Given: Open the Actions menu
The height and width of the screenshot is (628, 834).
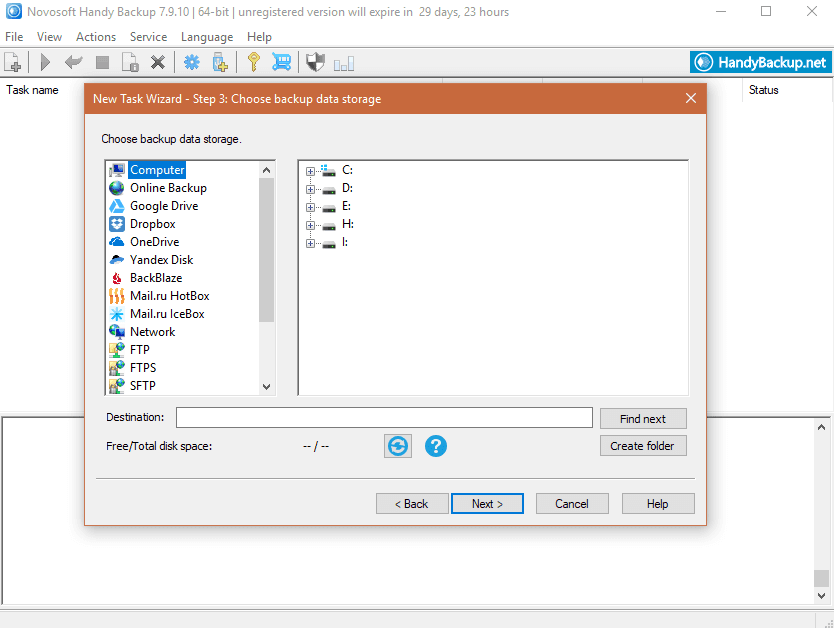Looking at the screenshot, I should (96, 37).
